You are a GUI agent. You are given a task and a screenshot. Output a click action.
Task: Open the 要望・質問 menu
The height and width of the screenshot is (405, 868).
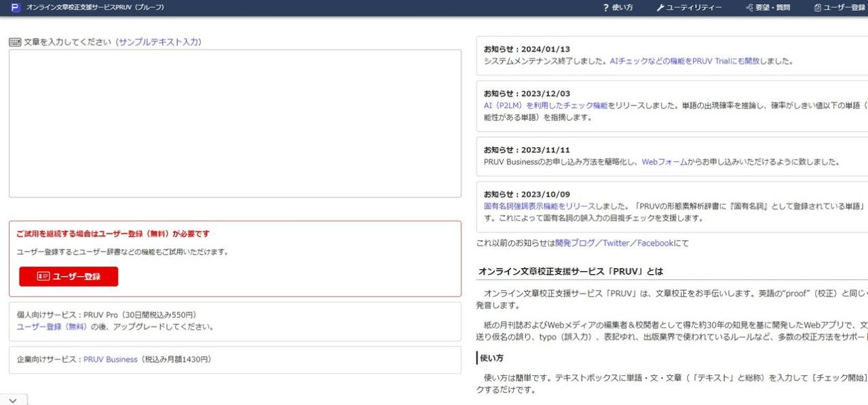click(768, 7)
